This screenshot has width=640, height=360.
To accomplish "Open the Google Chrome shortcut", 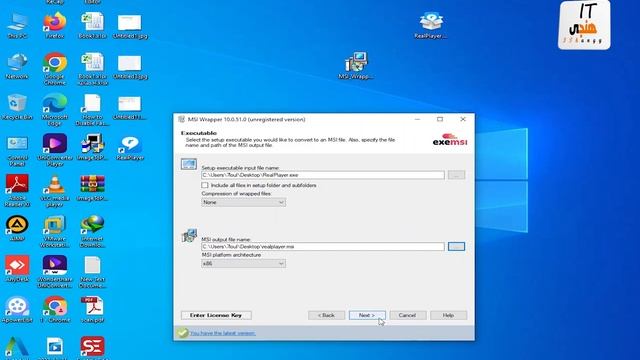I will [55, 68].
